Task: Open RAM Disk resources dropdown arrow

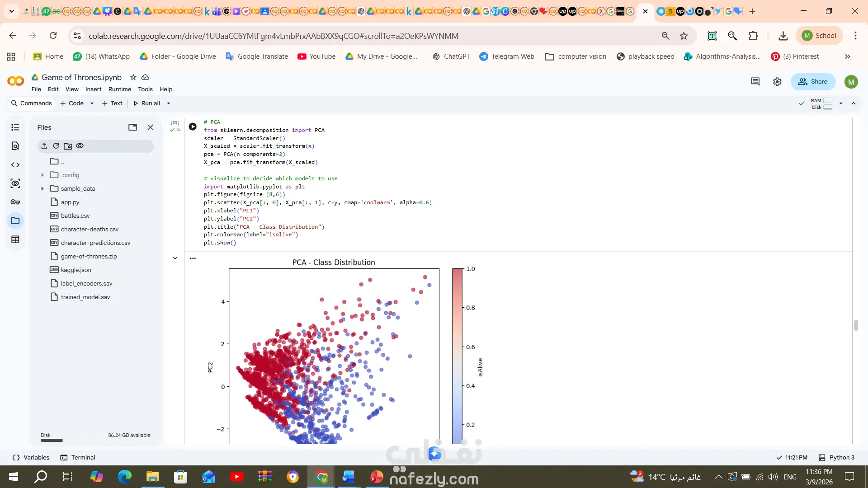Action: coord(841,103)
